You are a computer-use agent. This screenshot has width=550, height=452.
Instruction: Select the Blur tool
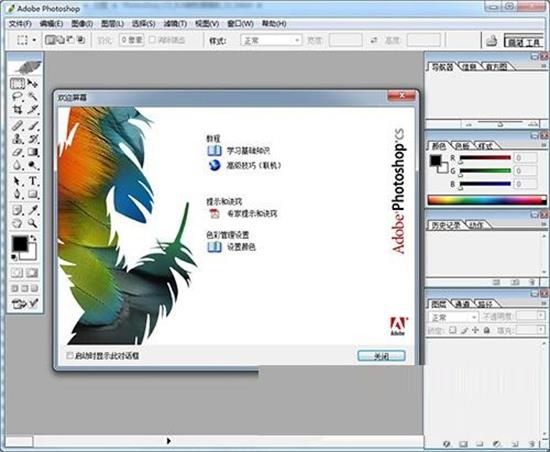tap(17, 165)
